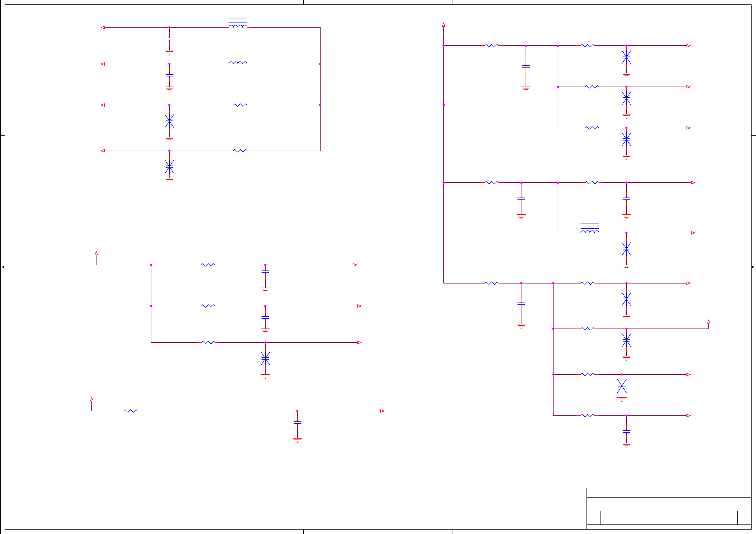
Task: Select the power arrow at the bottom-left circuit
Action: 91,400
